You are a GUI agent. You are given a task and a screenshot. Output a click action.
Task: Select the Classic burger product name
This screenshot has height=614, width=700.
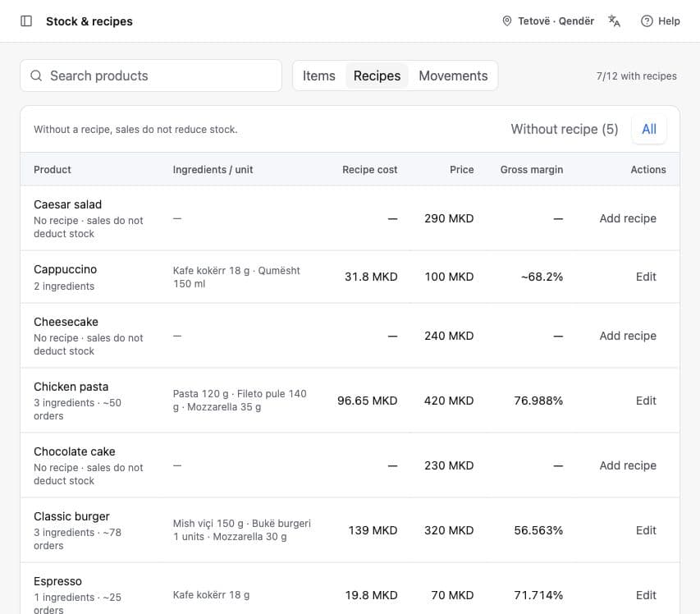pyautogui.click(x=71, y=516)
